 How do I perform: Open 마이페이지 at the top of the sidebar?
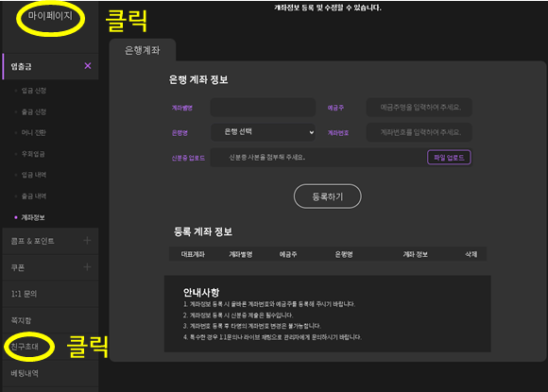tap(50, 16)
